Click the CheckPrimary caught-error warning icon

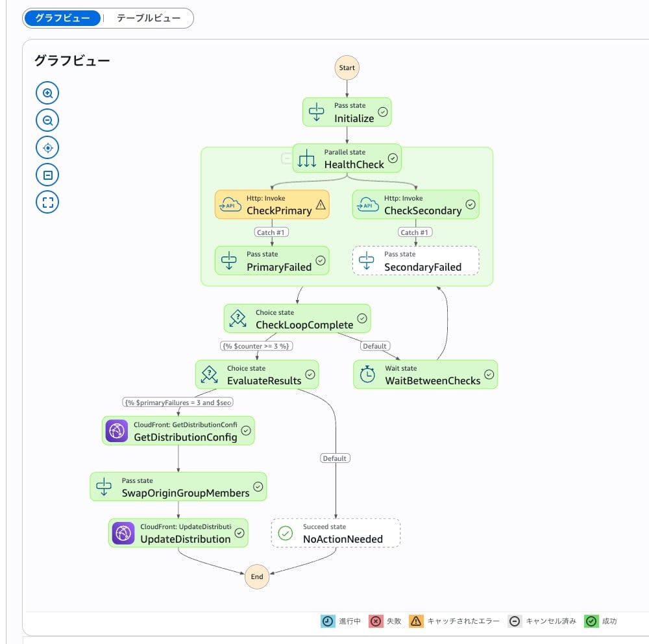click(321, 204)
